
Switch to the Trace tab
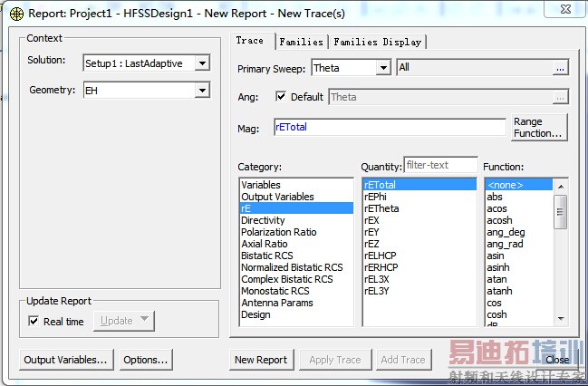tap(250, 41)
